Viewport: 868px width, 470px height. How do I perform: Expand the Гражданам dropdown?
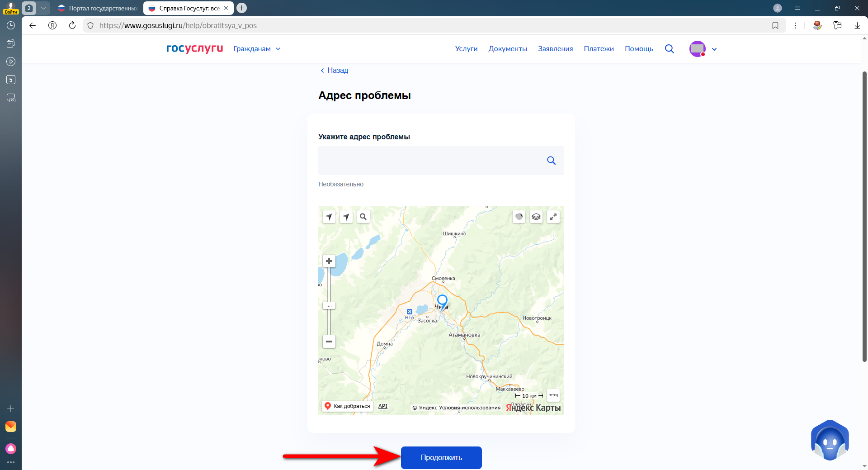click(x=257, y=49)
